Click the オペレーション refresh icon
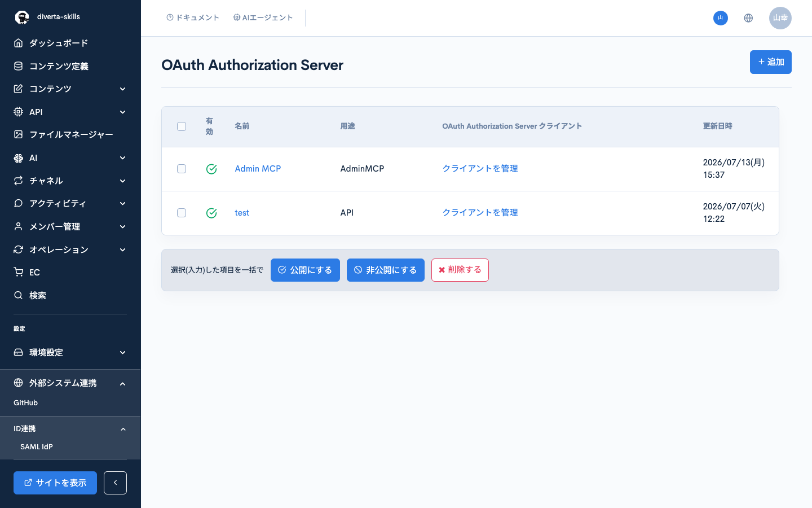The width and height of the screenshot is (812, 508). click(x=19, y=249)
